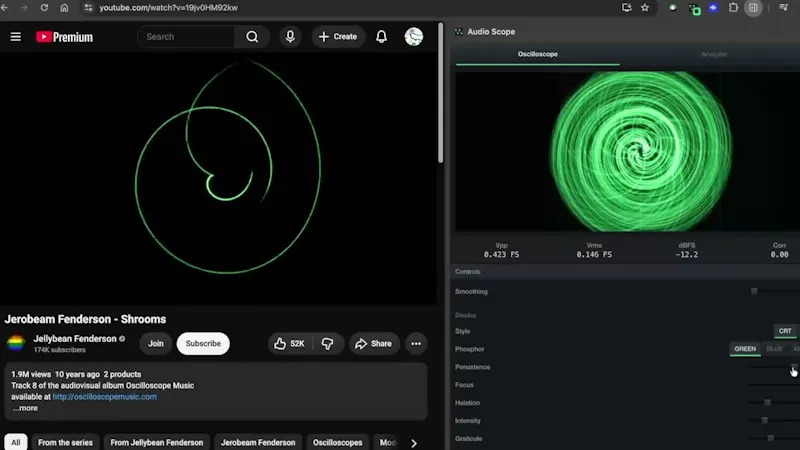
Task: Select GREEN phosphor color
Action: tap(745, 349)
